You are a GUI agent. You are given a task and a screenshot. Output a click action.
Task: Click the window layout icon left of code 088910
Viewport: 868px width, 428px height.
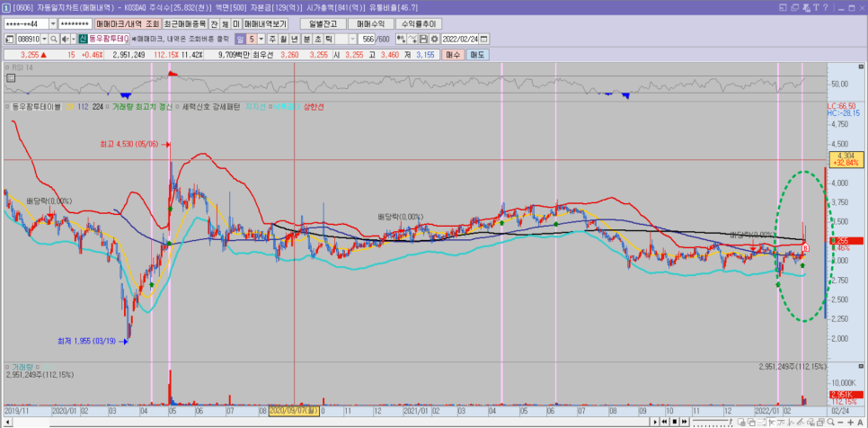(x=10, y=40)
